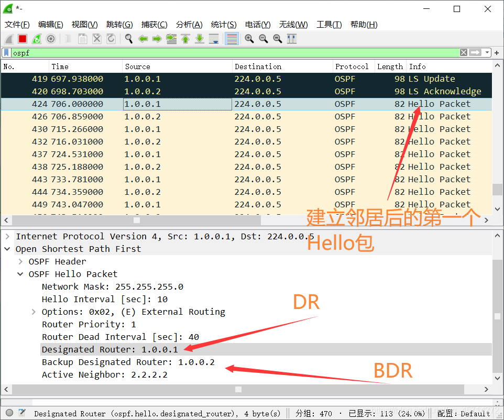The width and height of the screenshot is (504, 420).
Task: Go back to previous packet arrow
Action: [143, 39]
